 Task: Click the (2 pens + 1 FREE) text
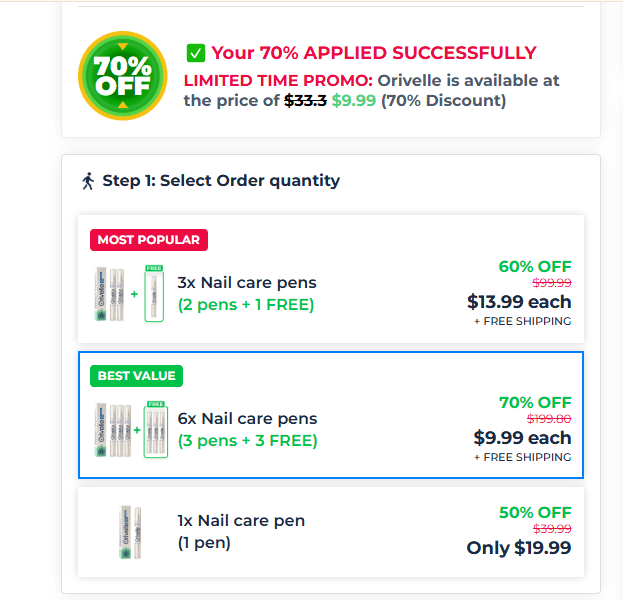tap(245, 305)
